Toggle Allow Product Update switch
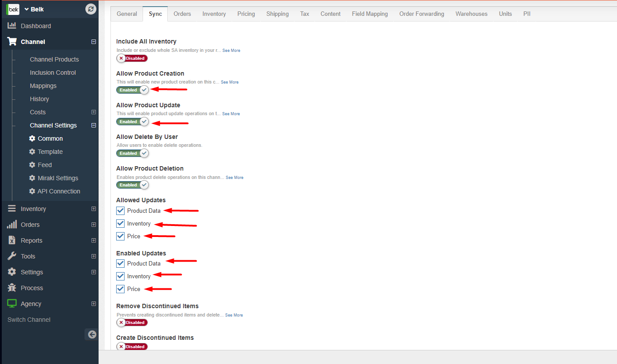This screenshot has width=617, height=364. 132,121
